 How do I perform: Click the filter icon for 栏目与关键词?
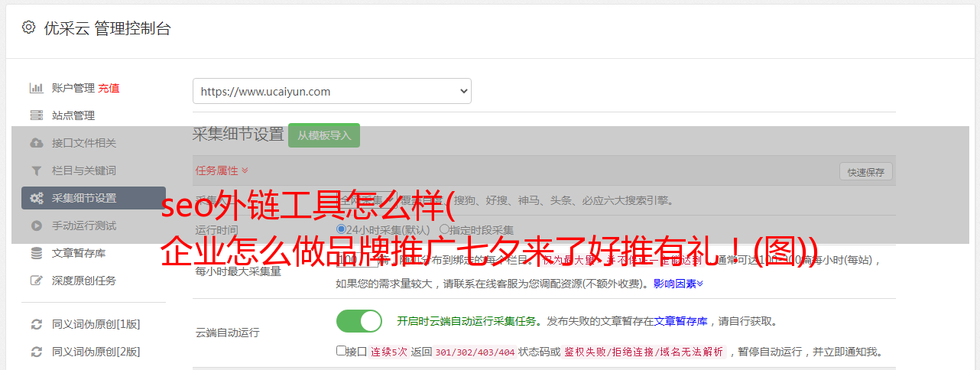pos(36,170)
